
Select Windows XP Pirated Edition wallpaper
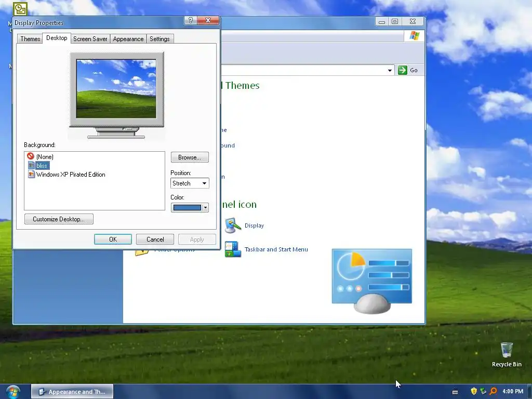(x=71, y=175)
